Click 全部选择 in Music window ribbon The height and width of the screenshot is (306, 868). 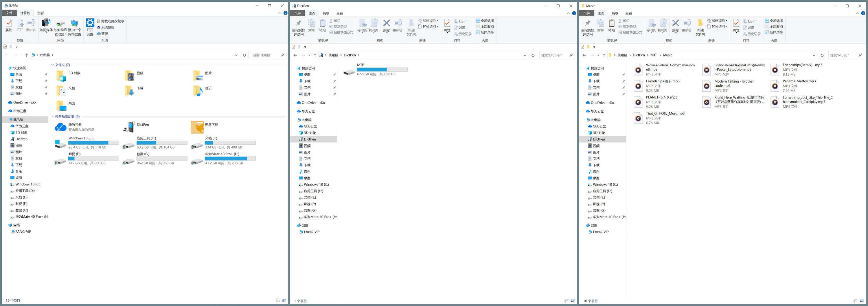(774, 21)
